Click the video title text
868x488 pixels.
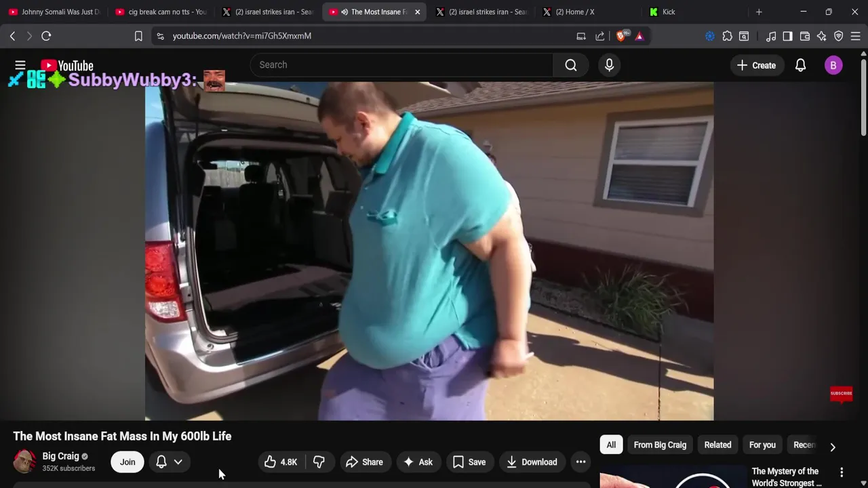[x=122, y=436]
